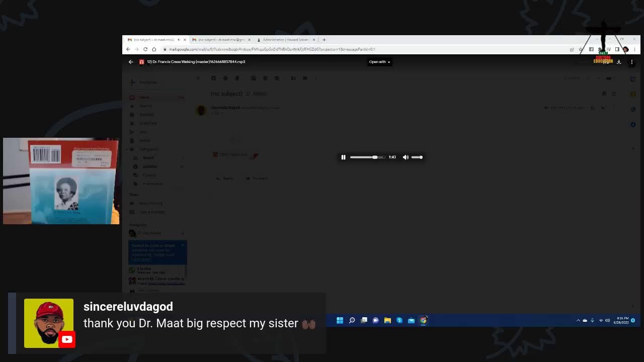Open Windows taskbar search
The image size is (644, 362).
click(x=352, y=320)
